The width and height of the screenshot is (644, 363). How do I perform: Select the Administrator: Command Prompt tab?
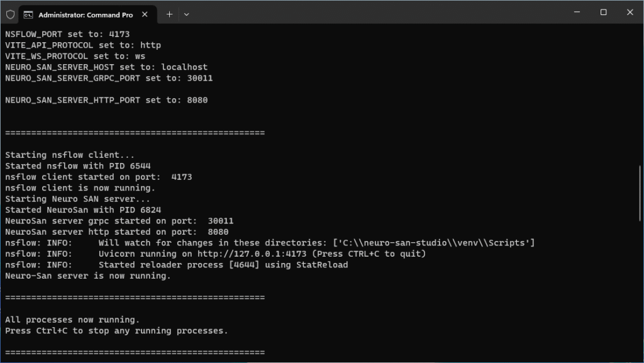(85, 14)
